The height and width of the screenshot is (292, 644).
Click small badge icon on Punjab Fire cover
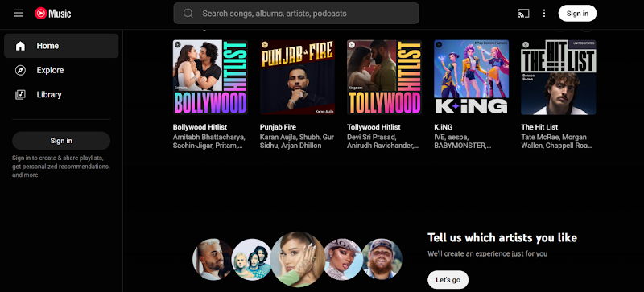[x=265, y=45]
